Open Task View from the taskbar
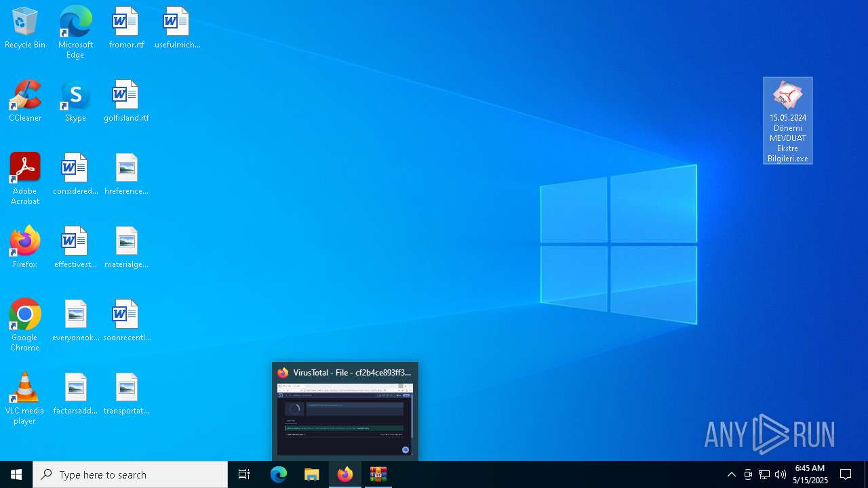 point(244,474)
